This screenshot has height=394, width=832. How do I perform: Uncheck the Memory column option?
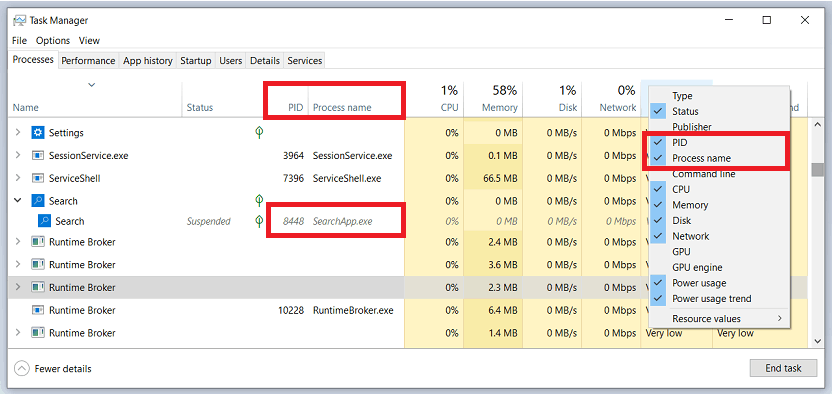click(x=719, y=205)
